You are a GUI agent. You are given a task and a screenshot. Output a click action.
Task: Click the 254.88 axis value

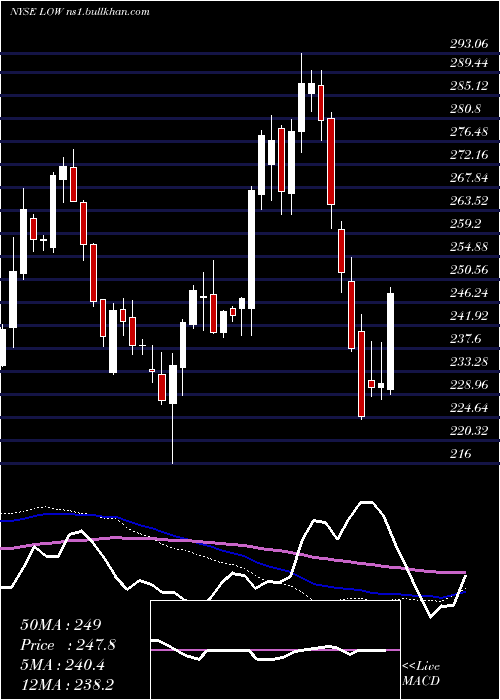click(x=468, y=247)
